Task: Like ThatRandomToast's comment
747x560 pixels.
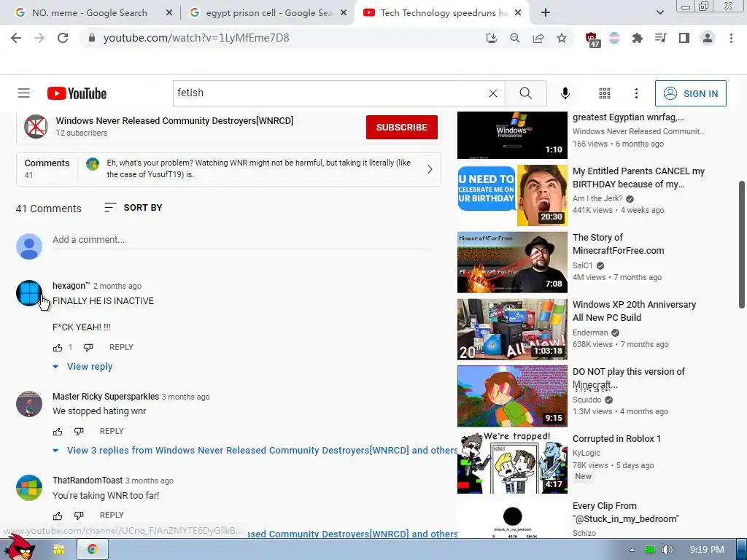Action: coord(58,516)
